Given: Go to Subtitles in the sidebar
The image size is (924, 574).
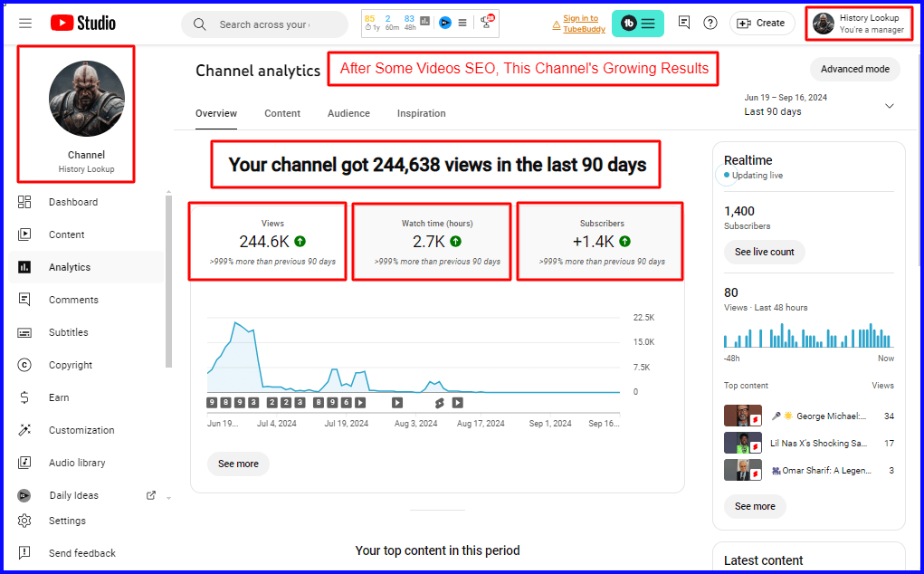Looking at the screenshot, I should pyautogui.click(x=68, y=332).
